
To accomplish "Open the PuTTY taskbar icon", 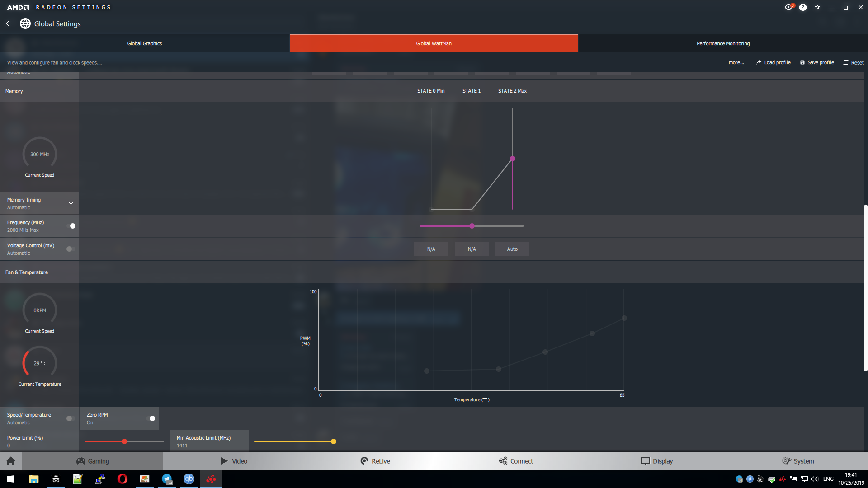I will pyautogui.click(x=100, y=479).
